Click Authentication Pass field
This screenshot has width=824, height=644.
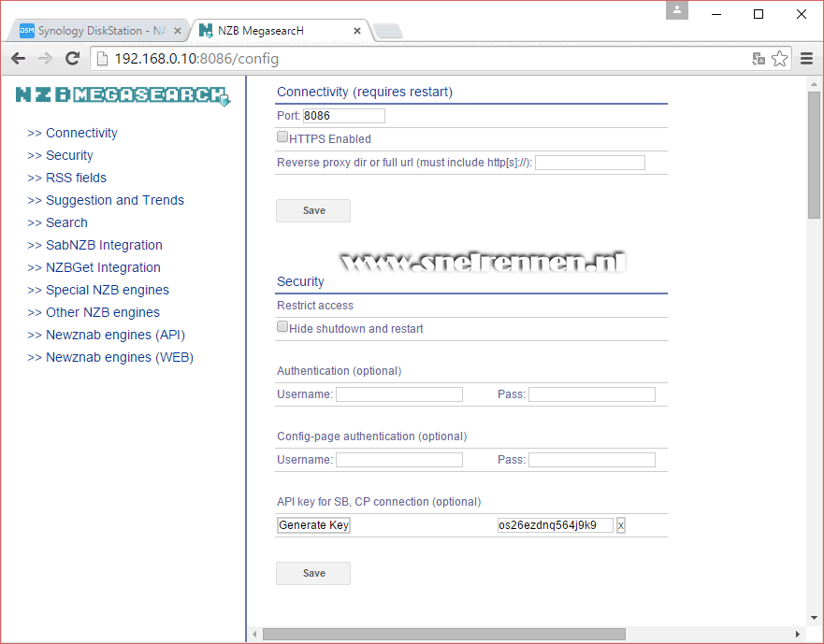click(x=592, y=394)
